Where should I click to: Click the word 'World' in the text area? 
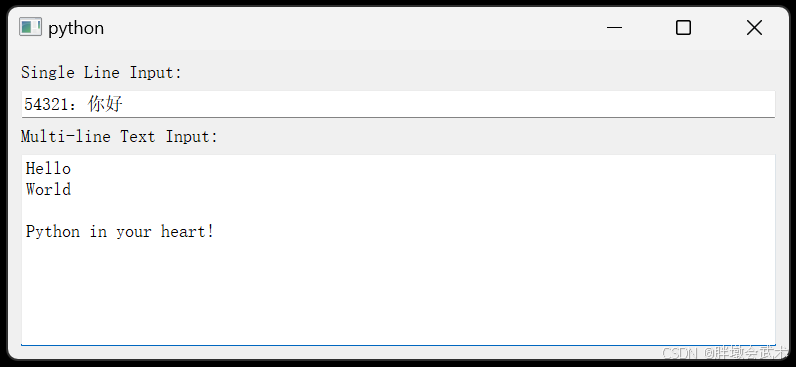[48, 189]
